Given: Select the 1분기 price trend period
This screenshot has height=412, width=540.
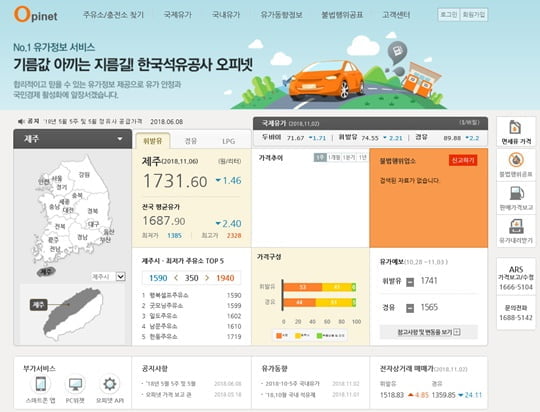Looking at the screenshot, I should tap(349, 157).
